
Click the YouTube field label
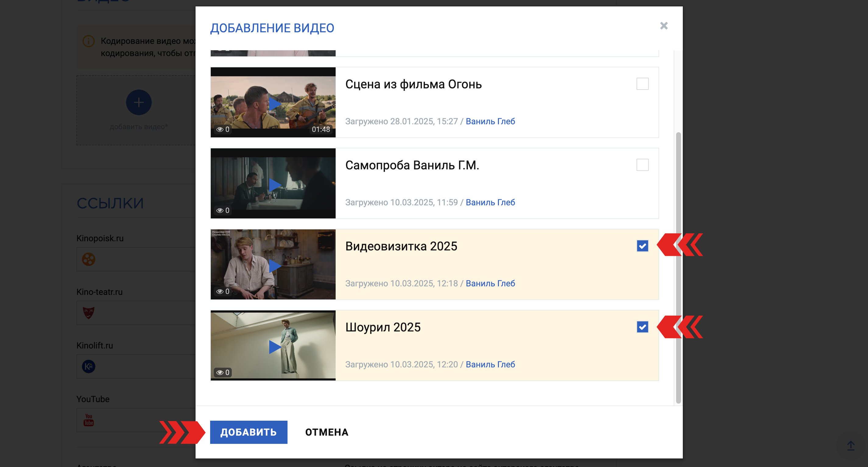coord(93,399)
